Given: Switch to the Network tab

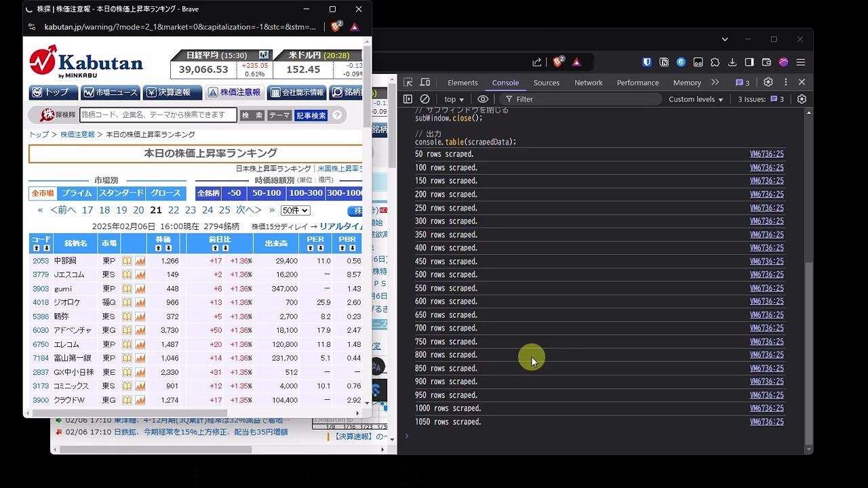Looking at the screenshot, I should click(x=588, y=83).
